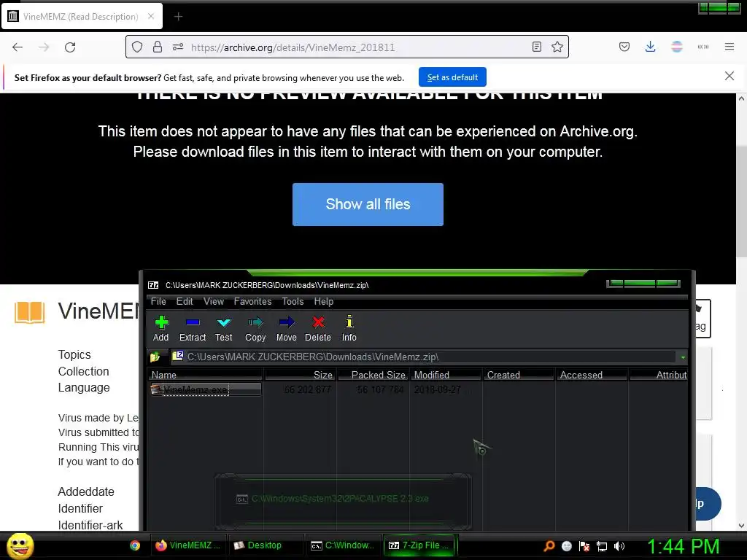Viewport: 747px width, 560px height.
Task: Click the 7-Zip address path field
Action: tap(423, 357)
